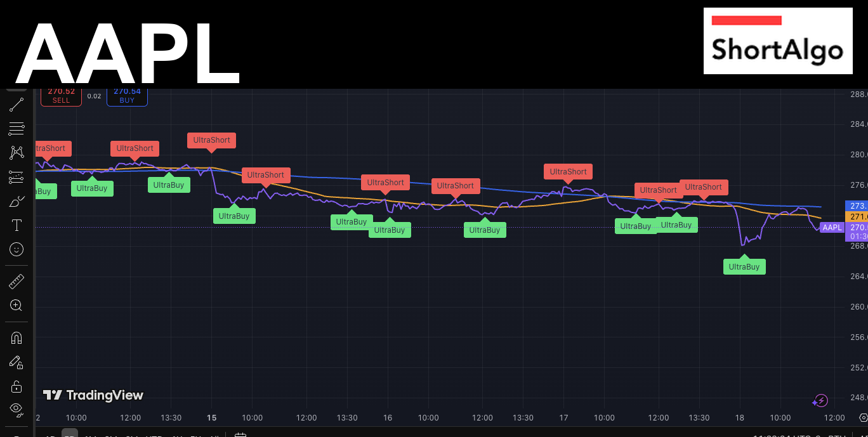
Task: Select the trend line drawing tool
Action: pyautogui.click(x=16, y=105)
